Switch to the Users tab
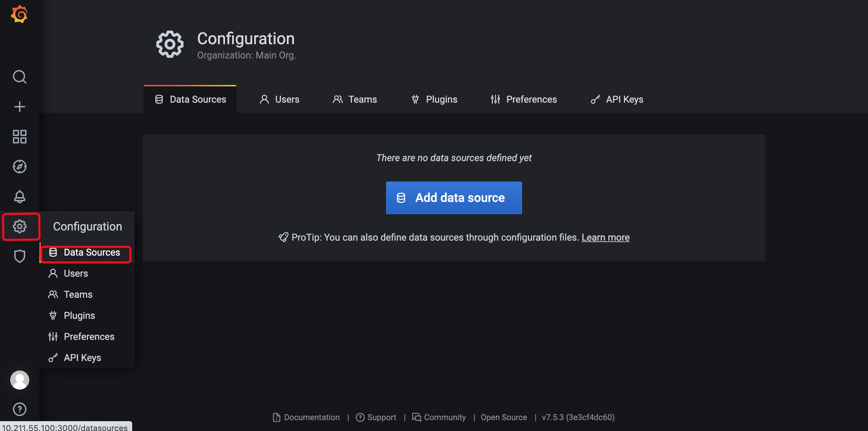Viewport: 868px width, 431px height. pyautogui.click(x=279, y=99)
